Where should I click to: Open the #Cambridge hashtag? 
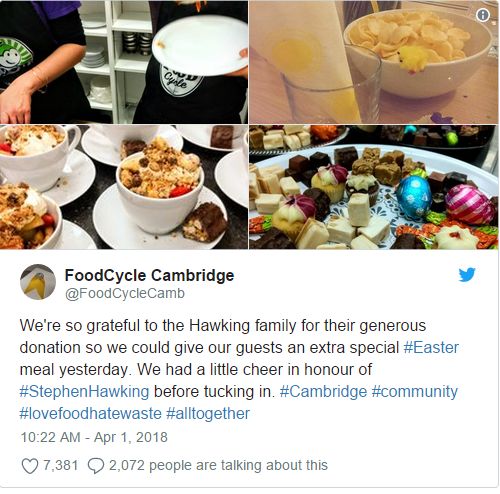[323, 391]
